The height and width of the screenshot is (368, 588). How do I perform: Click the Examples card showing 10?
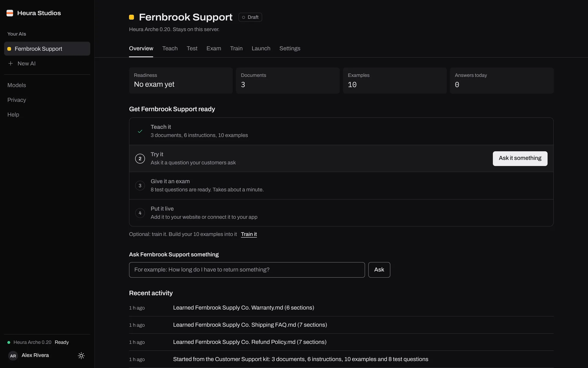tap(395, 80)
